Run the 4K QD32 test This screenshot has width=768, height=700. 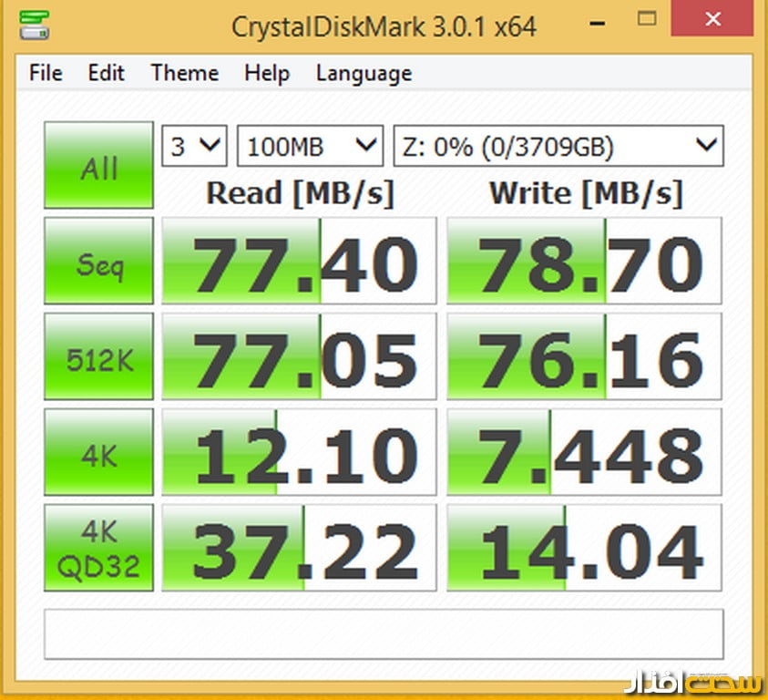click(x=98, y=548)
